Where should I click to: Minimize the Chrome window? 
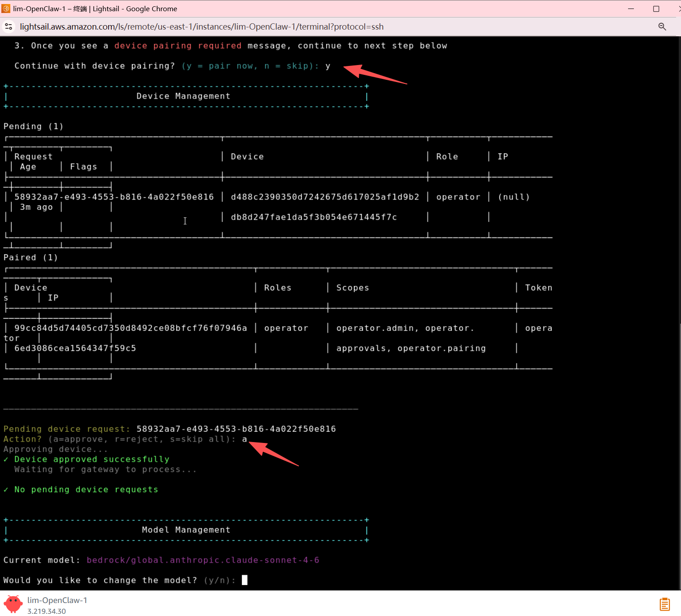pyautogui.click(x=631, y=9)
